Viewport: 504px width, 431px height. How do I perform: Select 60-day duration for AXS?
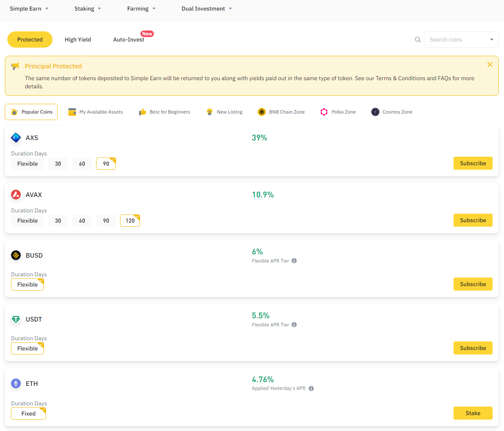[x=82, y=164]
